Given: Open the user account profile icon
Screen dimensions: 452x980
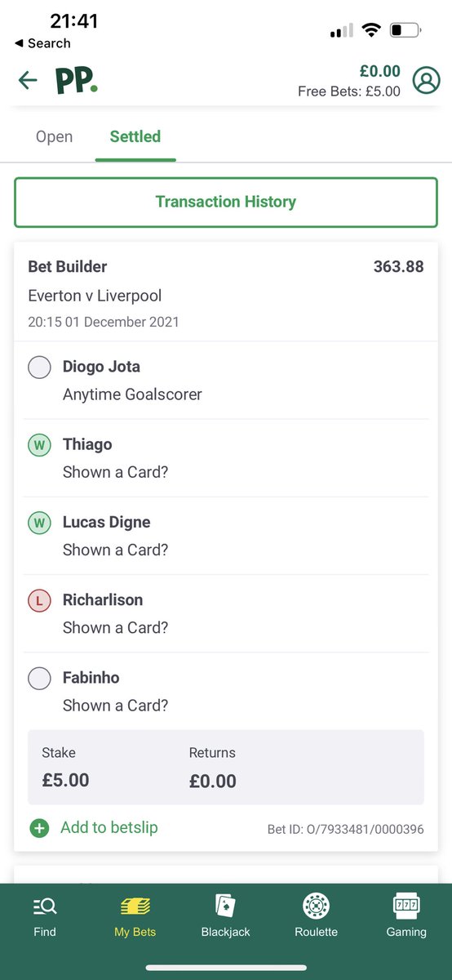Looking at the screenshot, I should click(425, 81).
